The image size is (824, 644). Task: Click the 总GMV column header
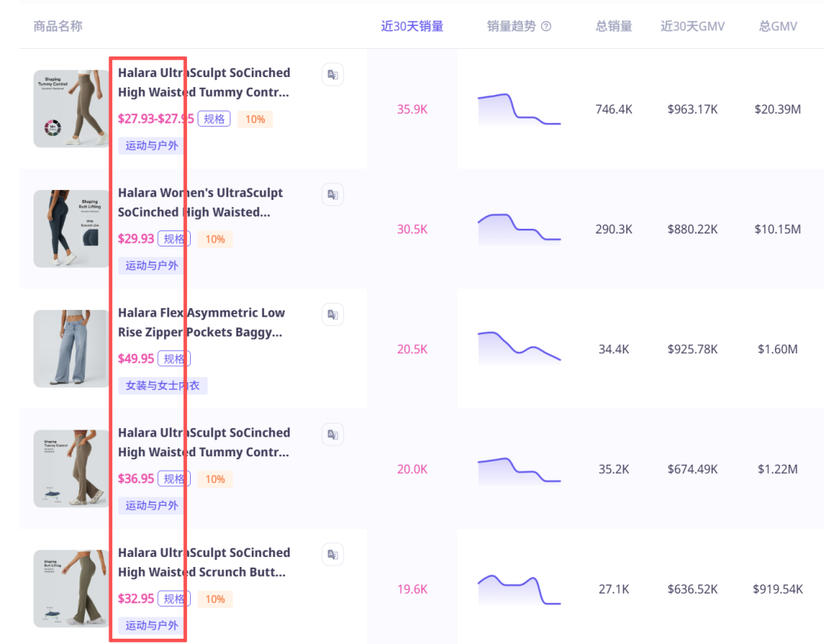click(777, 27)
